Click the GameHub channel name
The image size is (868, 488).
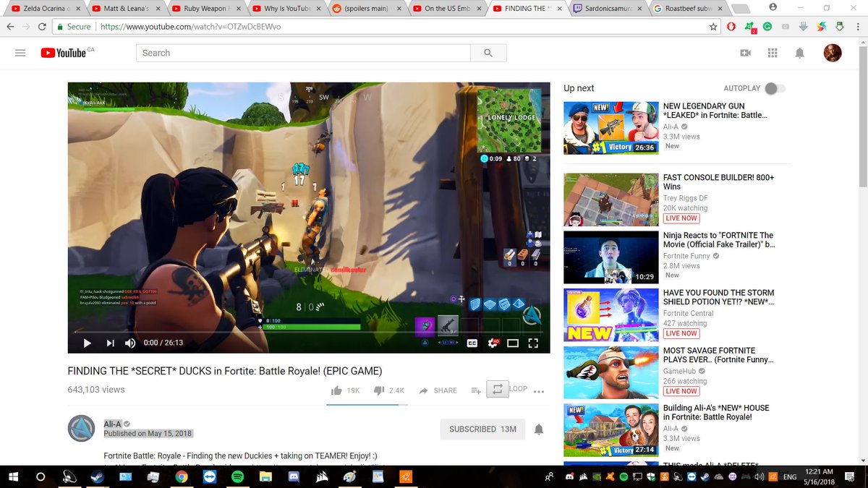pos(680,371)
